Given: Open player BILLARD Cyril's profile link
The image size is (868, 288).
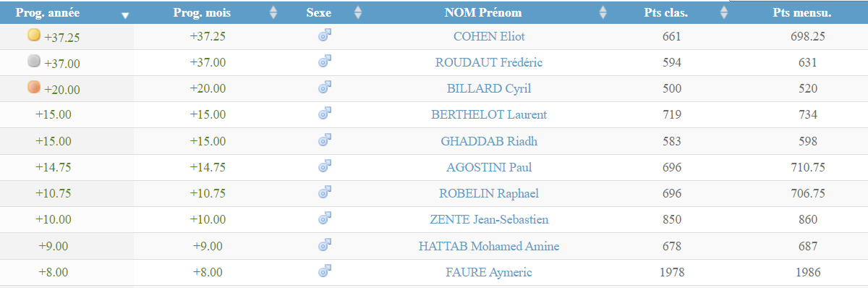Looking at the screenshot, I should (489, 88).
